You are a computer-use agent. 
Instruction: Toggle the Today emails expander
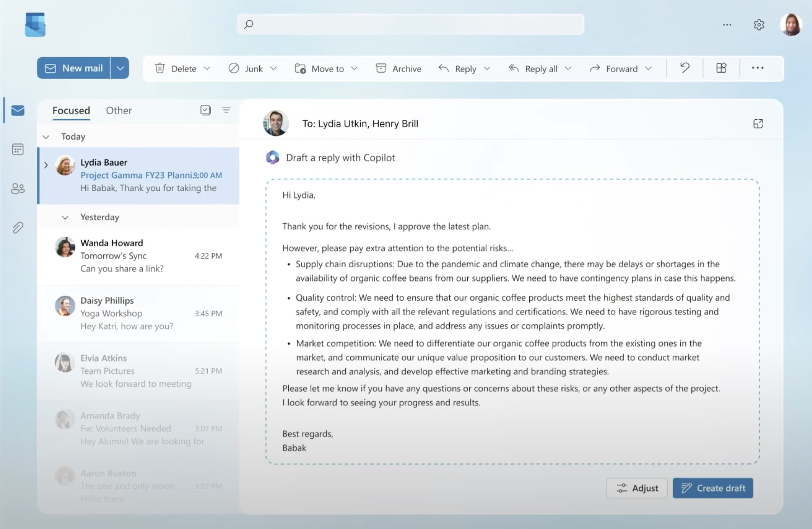coord(47,136)
